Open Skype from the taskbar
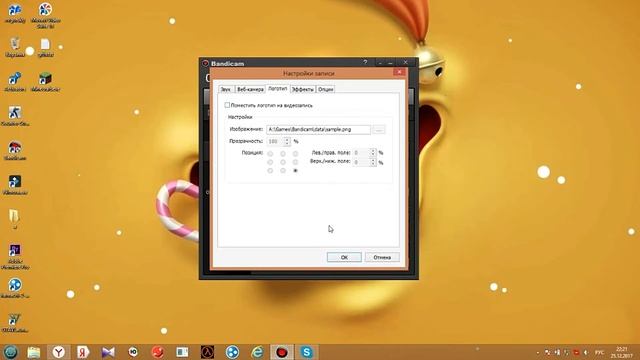The image size is (640, 360). [307, 352]
